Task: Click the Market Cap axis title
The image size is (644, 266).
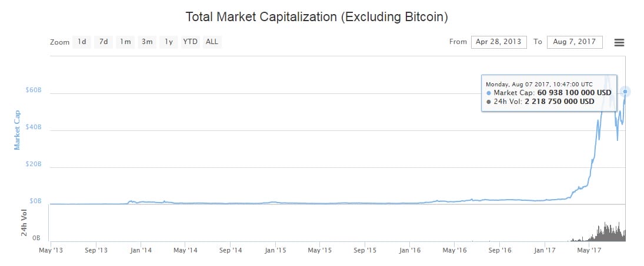Action: (17, 130)
